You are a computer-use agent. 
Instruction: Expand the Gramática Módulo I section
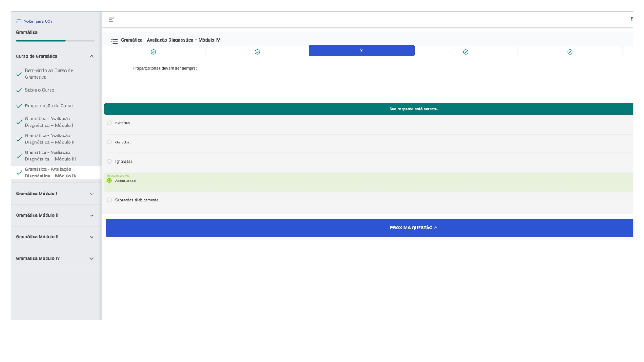tap(92, 194)
